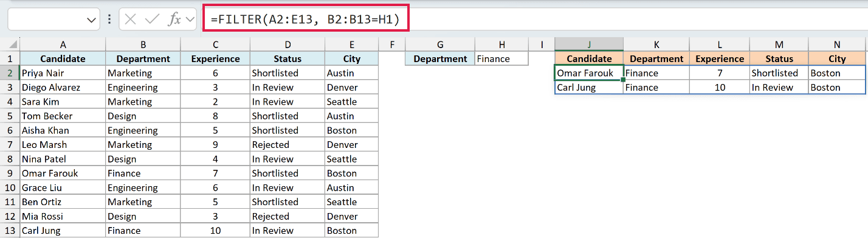Screen dimensions: 868x238
Task: Select column E header
Action: click(351, 44)
